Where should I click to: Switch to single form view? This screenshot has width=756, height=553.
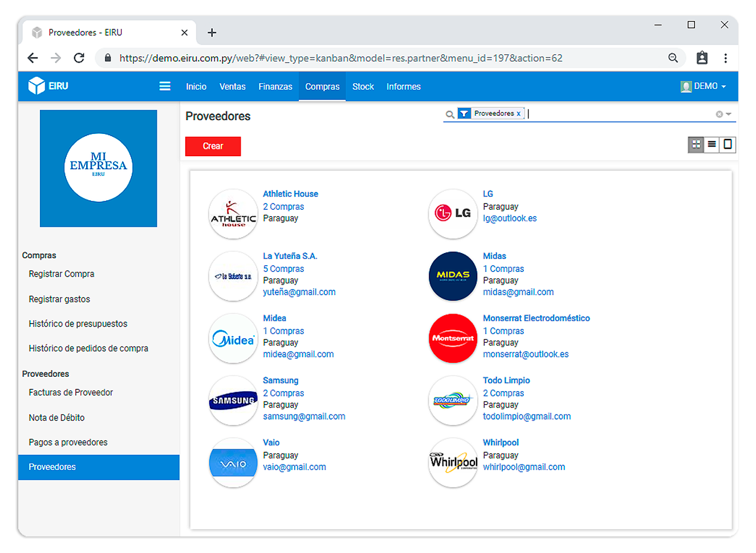point(728,145)
